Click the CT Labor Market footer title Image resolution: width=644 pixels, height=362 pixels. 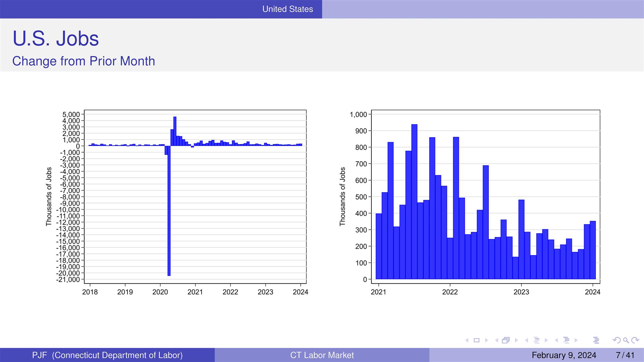(322, 355)
